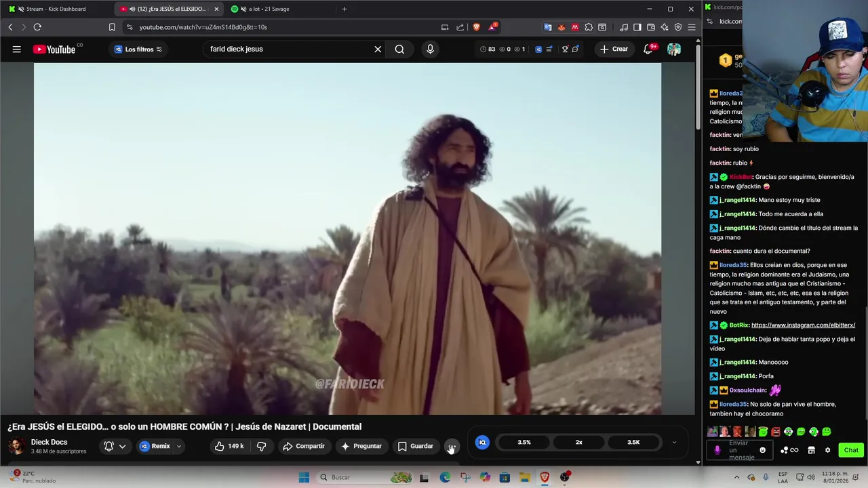Click the Preguntar button

[x=361, y=446]
